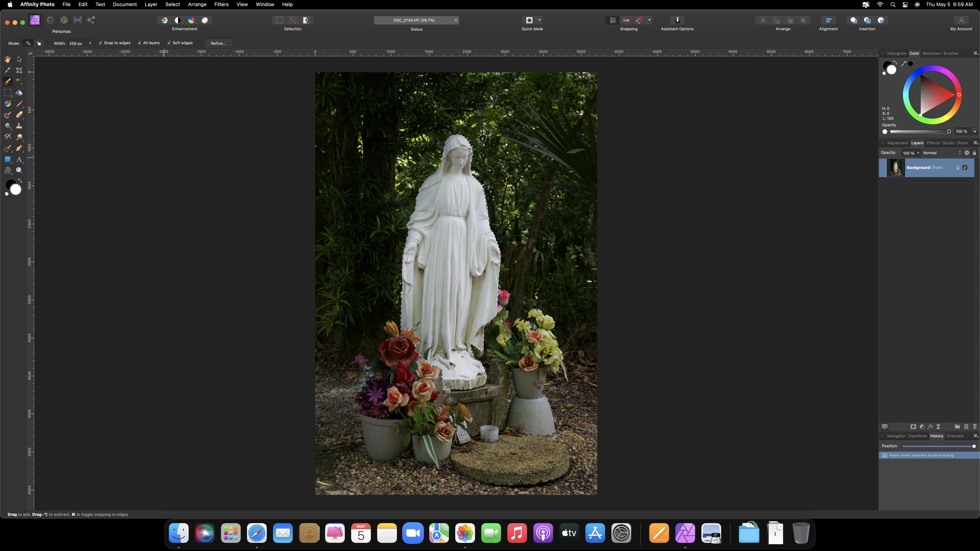This screenshot has width=980, height=551.
Task: Select the Rectangular Marquee tool
Action: click(x=8, y=92)
